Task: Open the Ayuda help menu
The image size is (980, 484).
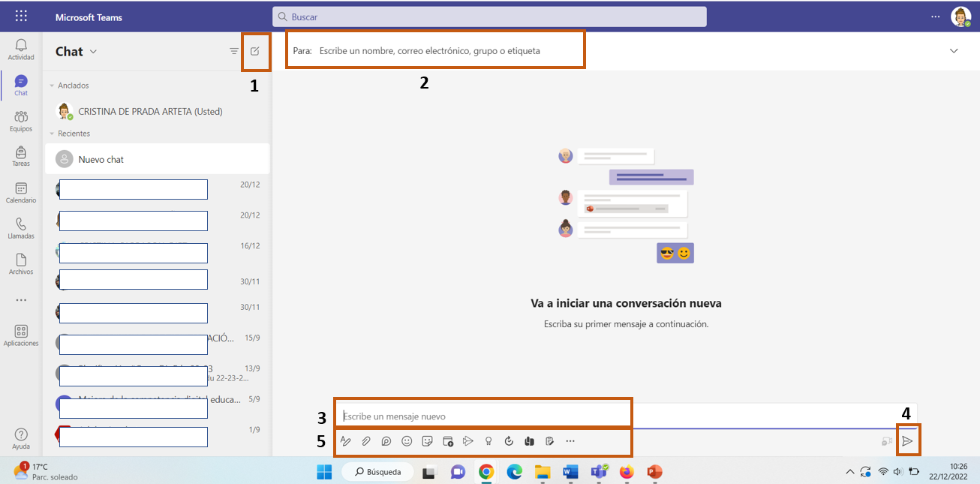Action: [x=21, y=439]
